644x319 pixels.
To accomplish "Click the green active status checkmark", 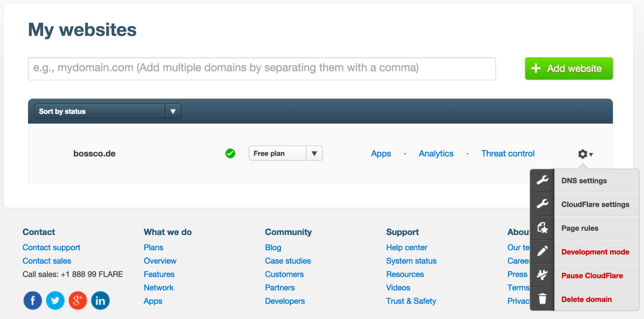I will pyautogui.click(x=230, y=154).
